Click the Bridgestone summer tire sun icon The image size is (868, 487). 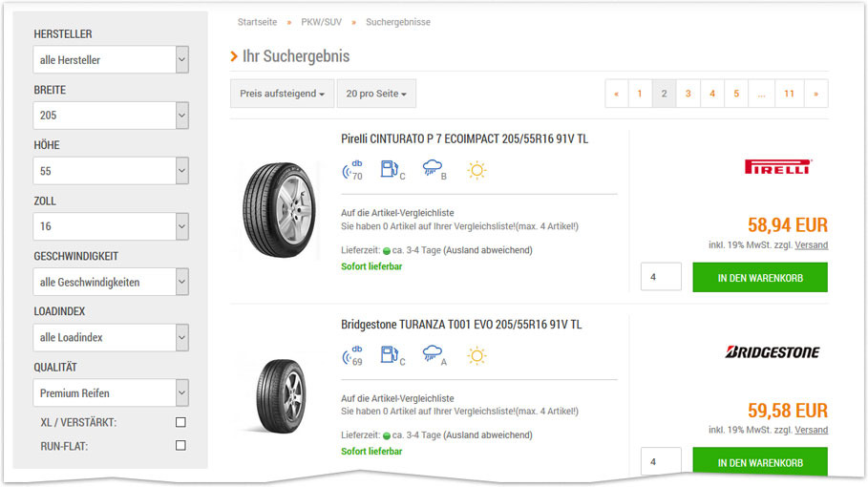click(x=476, y=356)
